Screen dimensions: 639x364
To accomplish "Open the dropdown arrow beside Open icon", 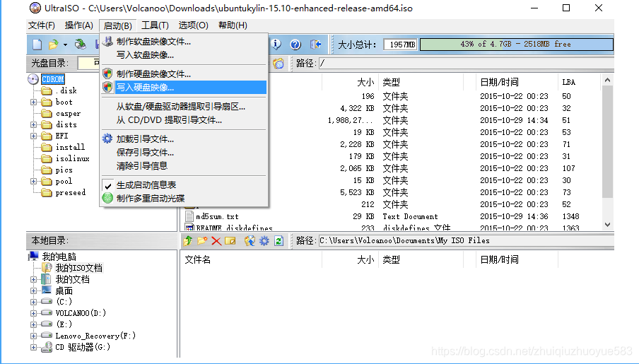I will pyautogui.click(x=65, y=45).
